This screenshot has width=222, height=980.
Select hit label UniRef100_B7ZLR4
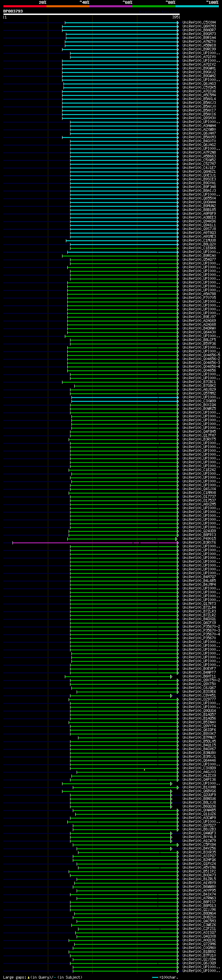(x=199, y=608)
